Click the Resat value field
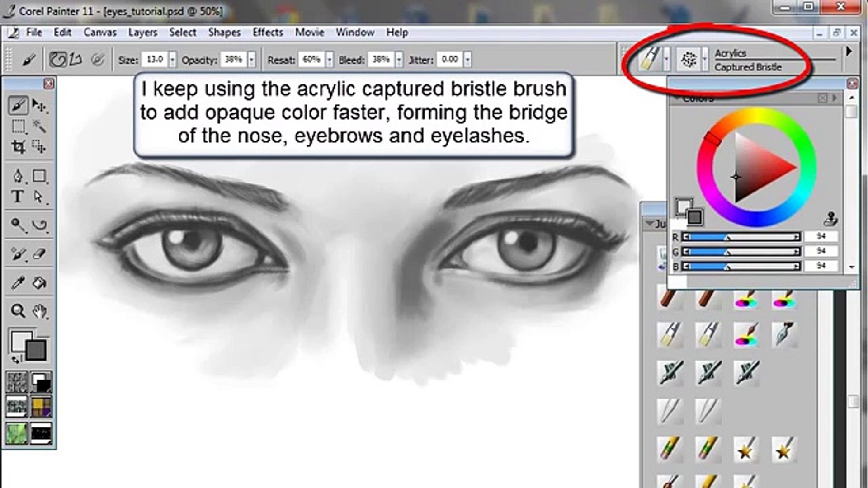 (311, 60)
